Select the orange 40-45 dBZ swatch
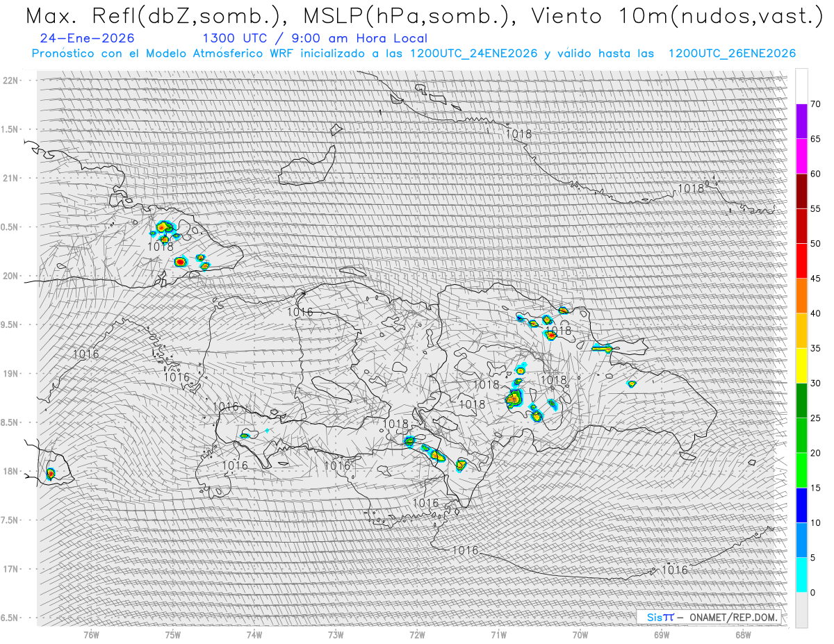This screenshot has width=834, height=644. (801, 296)
